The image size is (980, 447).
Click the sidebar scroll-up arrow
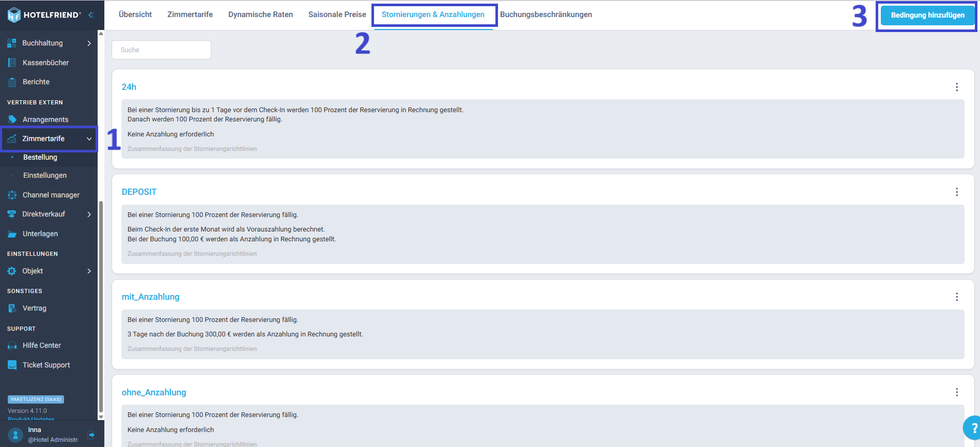click(101, 34)
